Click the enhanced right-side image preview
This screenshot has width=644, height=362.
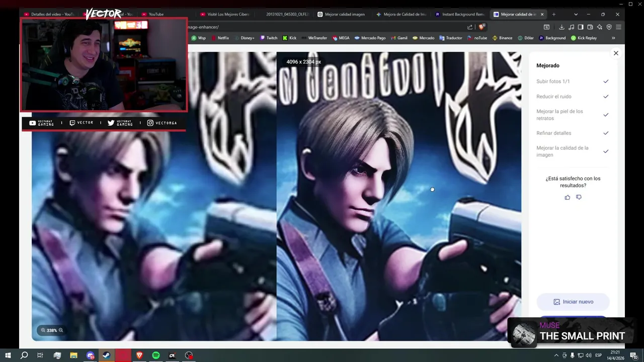398,196
